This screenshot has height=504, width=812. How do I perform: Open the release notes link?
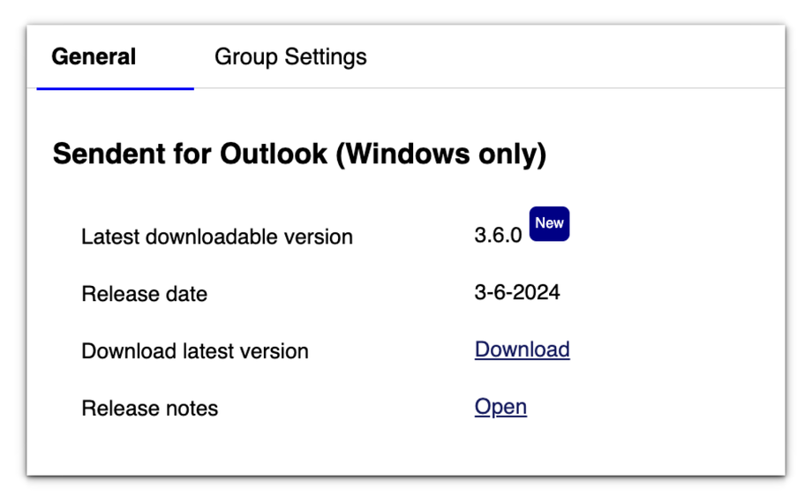point(500,407)
